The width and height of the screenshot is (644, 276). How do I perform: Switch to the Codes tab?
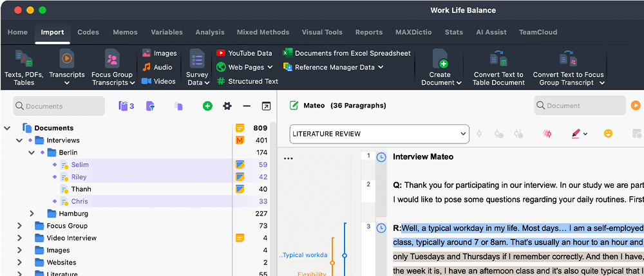click(x=88, y=32)
